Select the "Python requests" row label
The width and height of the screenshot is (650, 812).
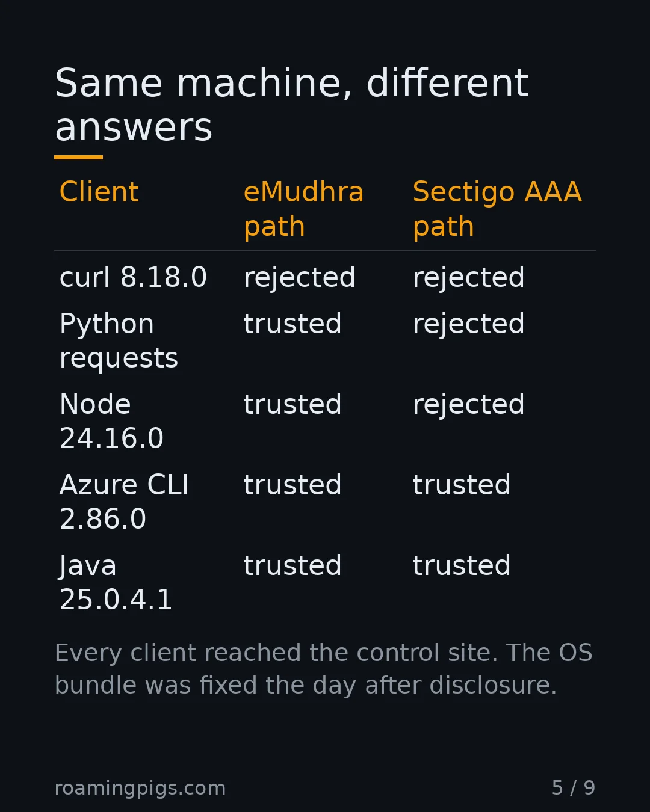point(119,341)
